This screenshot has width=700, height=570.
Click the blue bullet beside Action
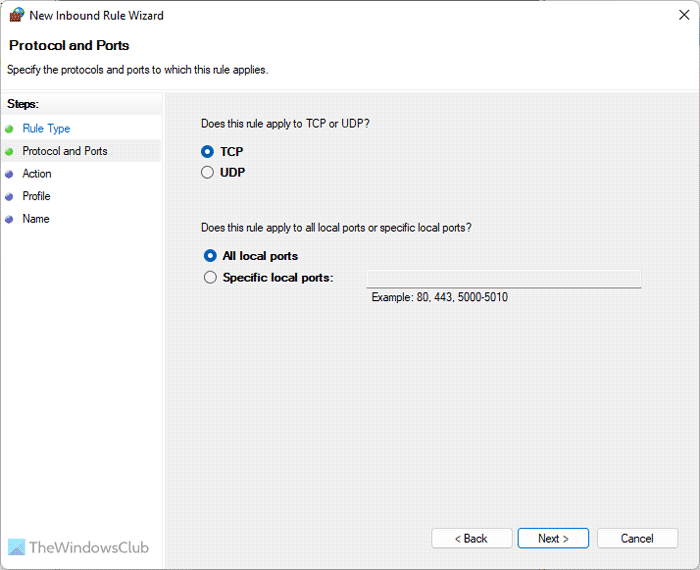click(x=9, y=174)
